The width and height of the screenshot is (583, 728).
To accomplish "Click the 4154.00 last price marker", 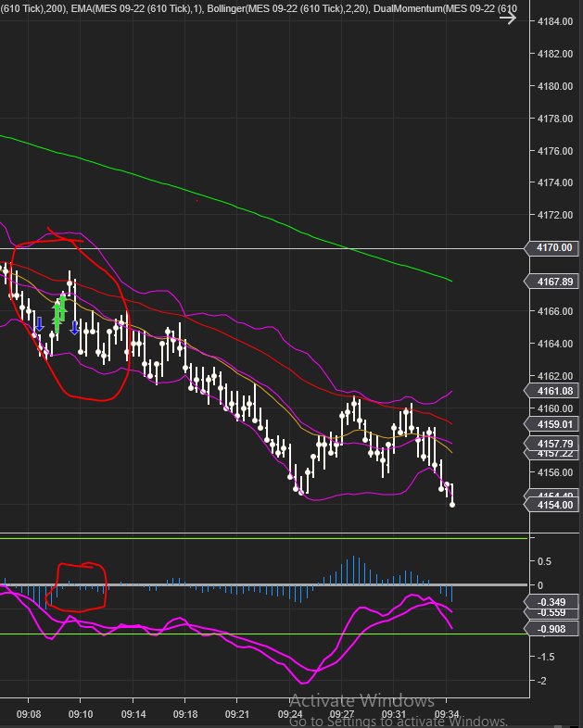I will [551, 505].
